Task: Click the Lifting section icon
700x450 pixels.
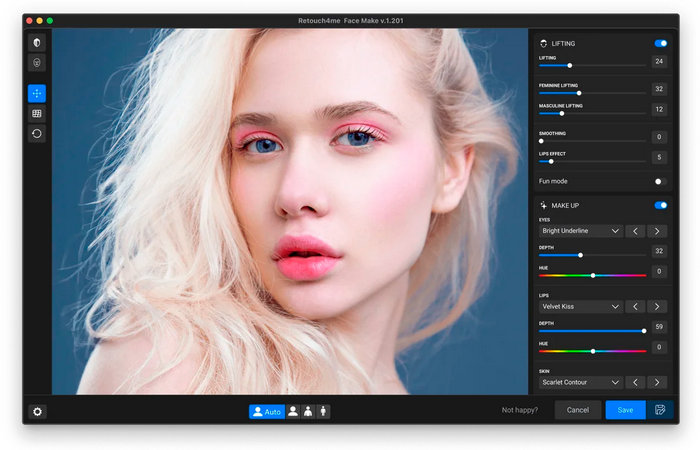Action: tap(543, 43)
